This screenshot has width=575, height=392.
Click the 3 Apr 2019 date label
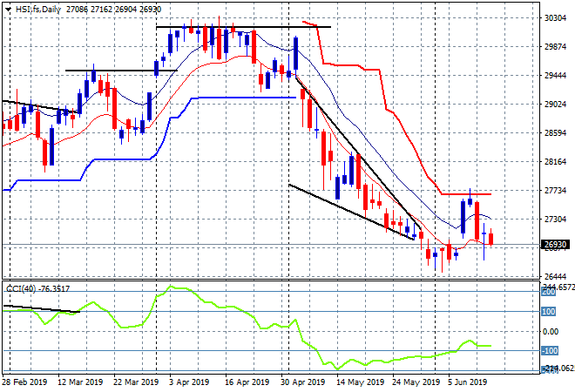189,382
